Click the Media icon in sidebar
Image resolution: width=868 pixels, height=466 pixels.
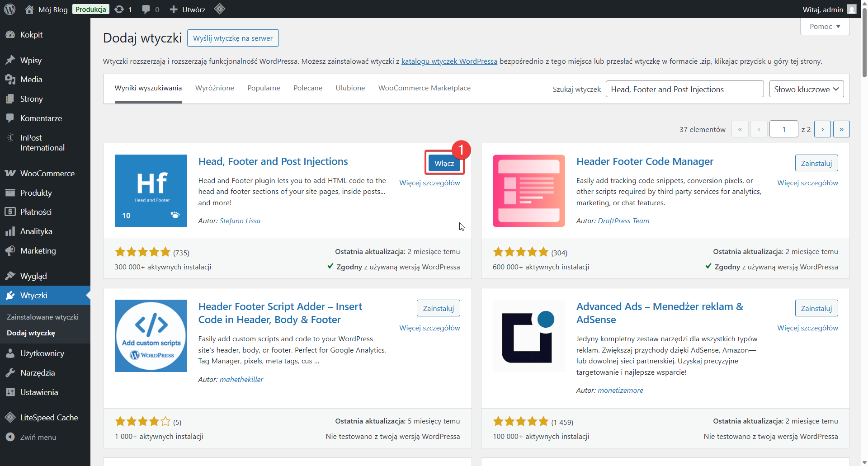tap(10, 80)
